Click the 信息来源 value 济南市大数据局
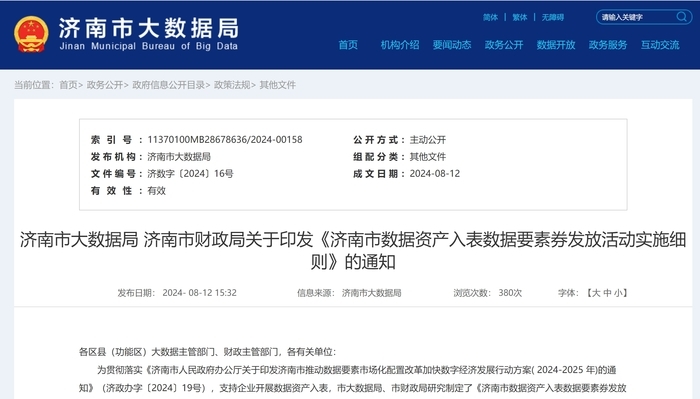 tap(371, 293)
